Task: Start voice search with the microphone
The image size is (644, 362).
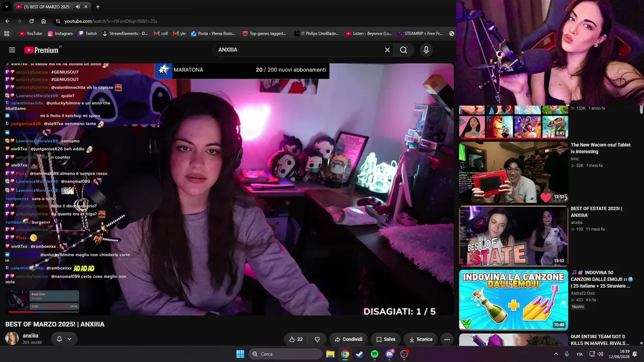Action: [x=426, y=50]
